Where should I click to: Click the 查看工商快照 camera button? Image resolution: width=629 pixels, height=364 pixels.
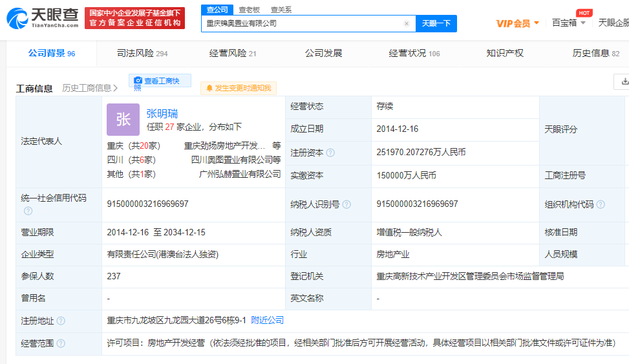(160, 81)
